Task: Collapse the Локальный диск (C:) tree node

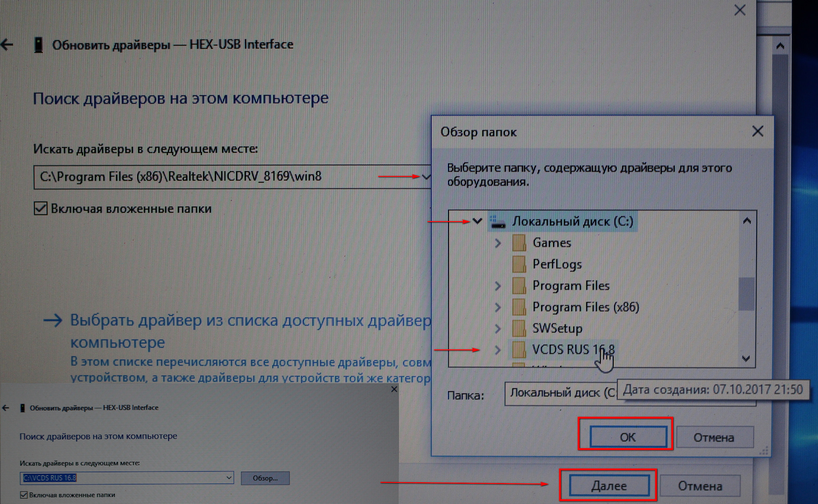Action: 477,221
